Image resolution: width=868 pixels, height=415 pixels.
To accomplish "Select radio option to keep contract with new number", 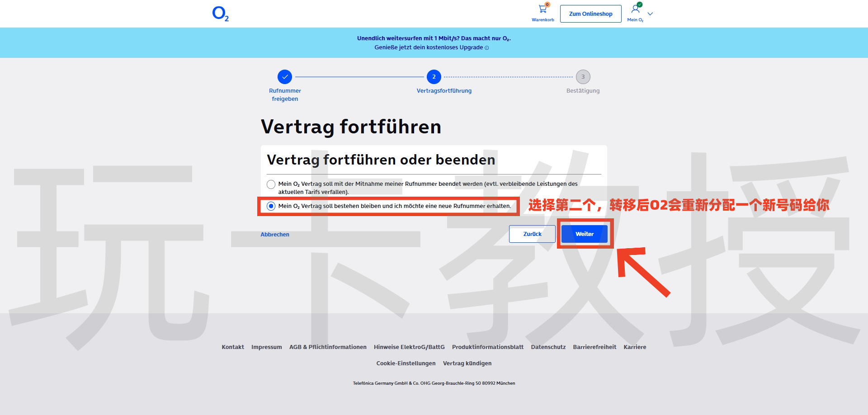I will click(x=271, y=206).
